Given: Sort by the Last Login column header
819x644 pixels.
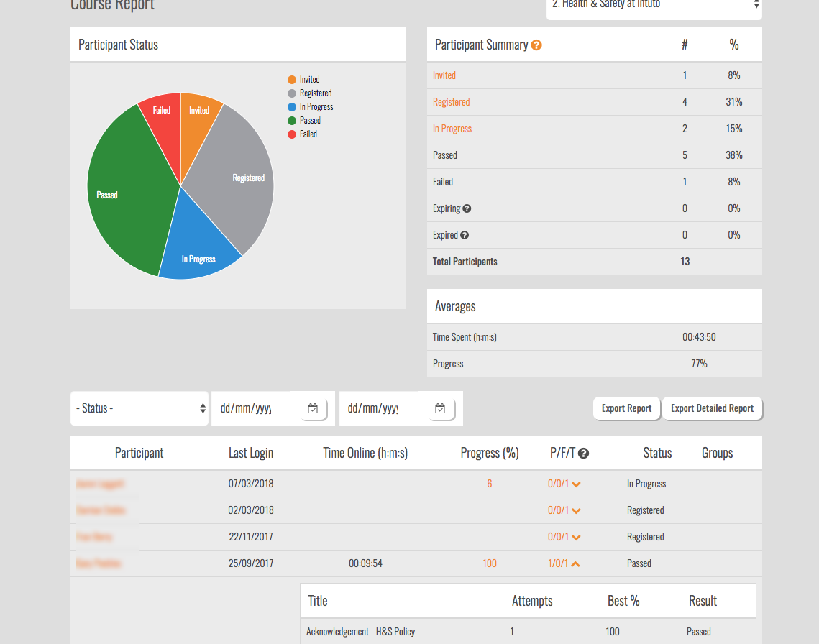Looking at the screenshot, I should 251,453.
